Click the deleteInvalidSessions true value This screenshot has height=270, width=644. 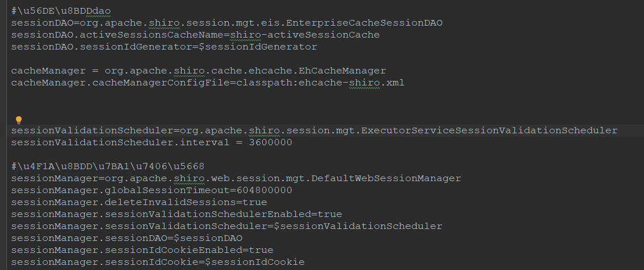(x=255, y=202)
